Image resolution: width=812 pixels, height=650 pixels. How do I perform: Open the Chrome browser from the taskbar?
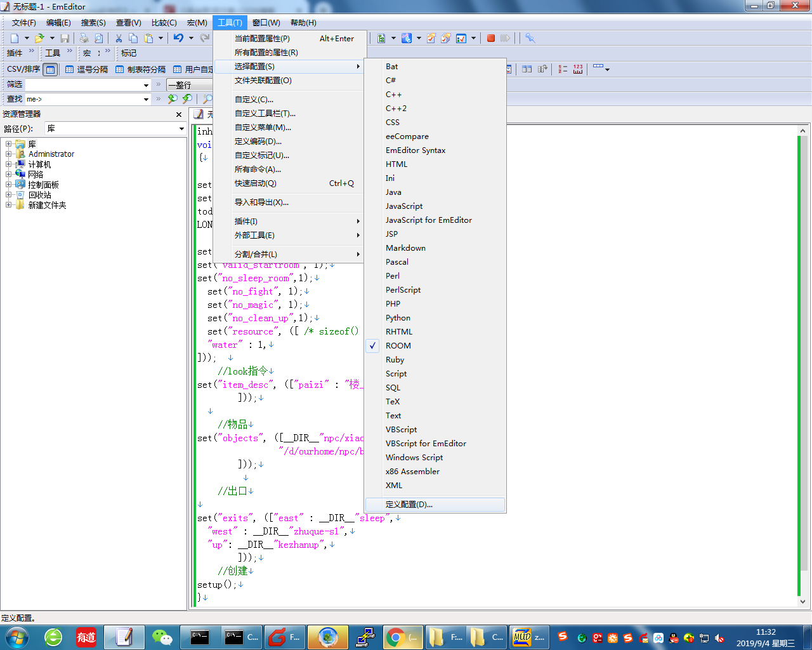(x=403, y=637)
